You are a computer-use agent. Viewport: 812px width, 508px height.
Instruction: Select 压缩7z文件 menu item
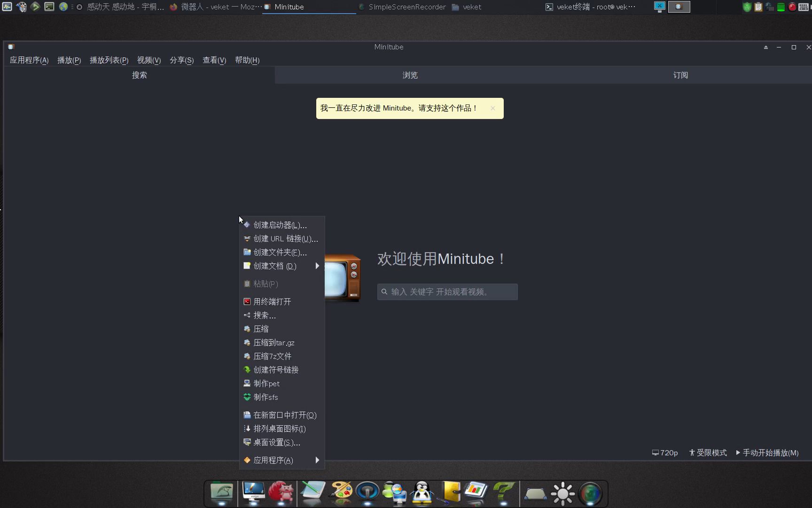(x=282, y=356)
